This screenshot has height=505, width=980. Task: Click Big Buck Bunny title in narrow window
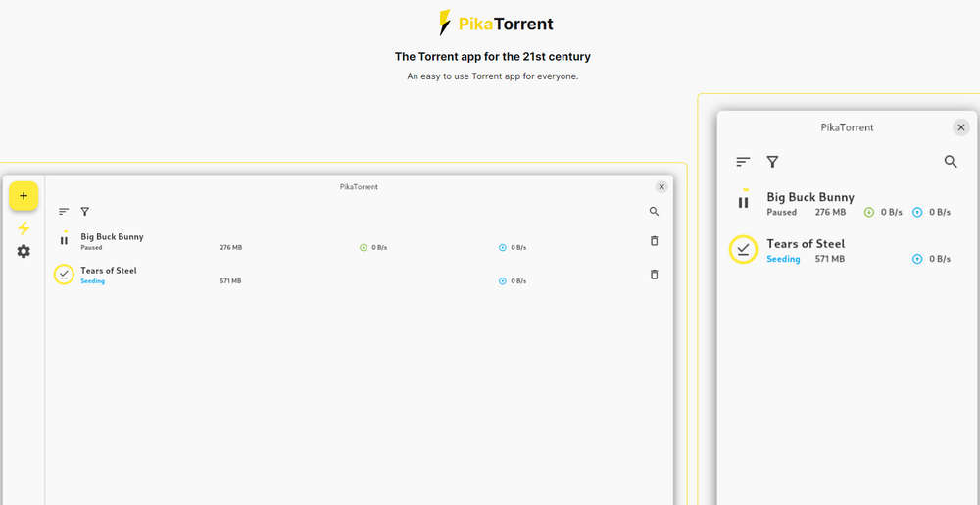(810, 197)
